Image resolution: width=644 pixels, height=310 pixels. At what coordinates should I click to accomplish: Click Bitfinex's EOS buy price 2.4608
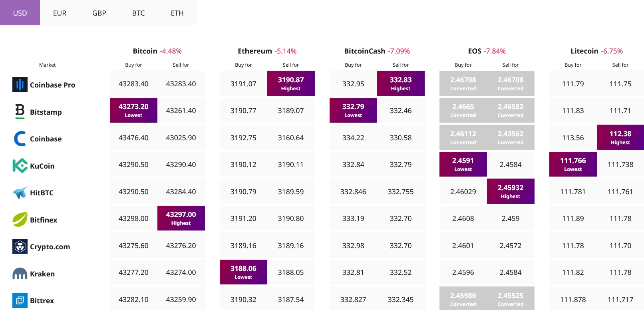click(463, 219)
